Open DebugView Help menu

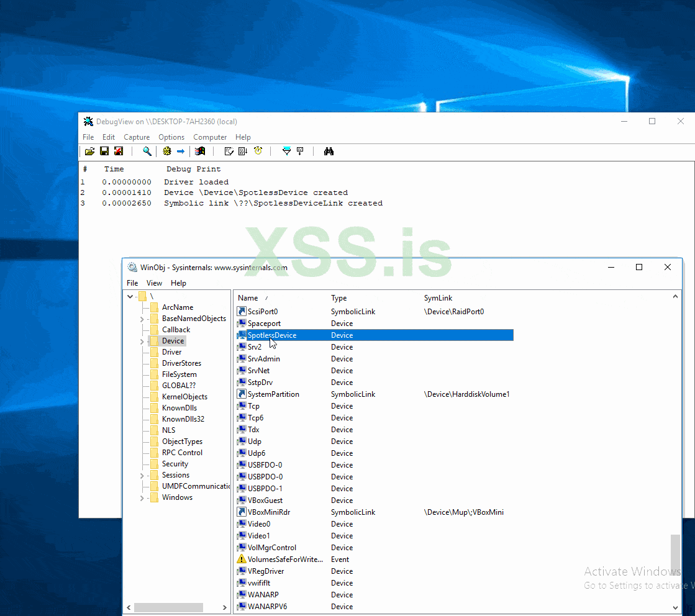coord(243,137)
